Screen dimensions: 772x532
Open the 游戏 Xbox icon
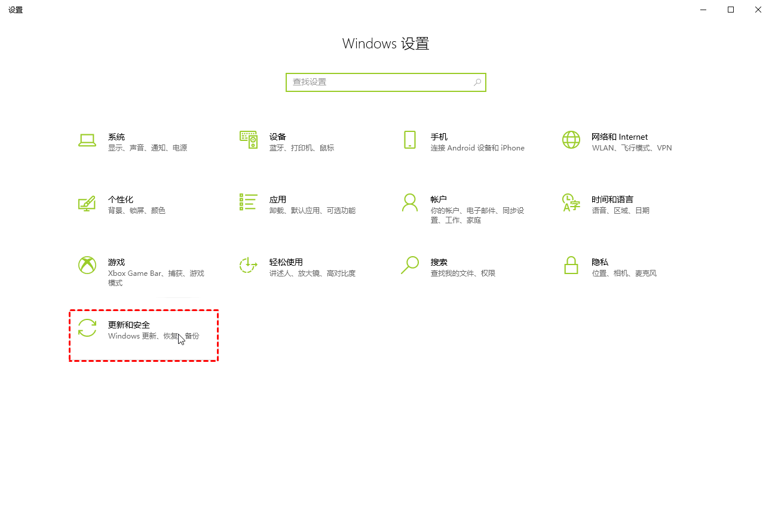pyautogui.click(x=87, y=265)
